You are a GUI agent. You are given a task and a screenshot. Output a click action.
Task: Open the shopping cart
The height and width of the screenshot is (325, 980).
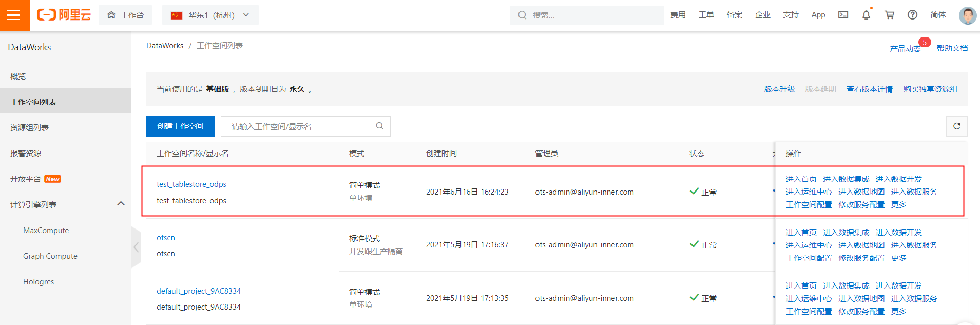[890, 15]
